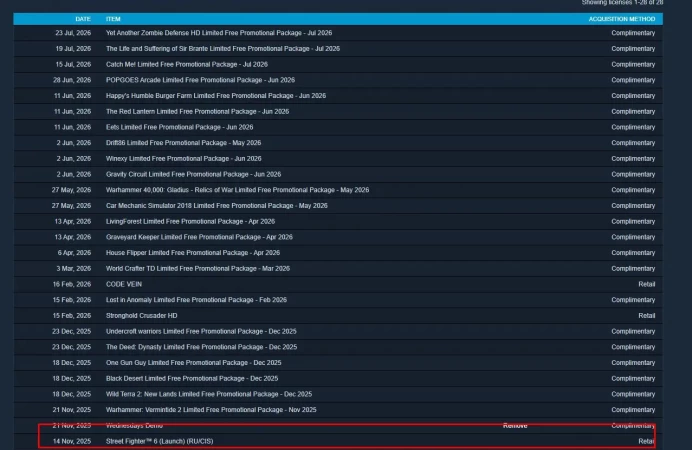The width and height of the screenshot is (692, 450).
Task: Click the Remove link for Wednesdays Demo
Action: click(515, 426)
